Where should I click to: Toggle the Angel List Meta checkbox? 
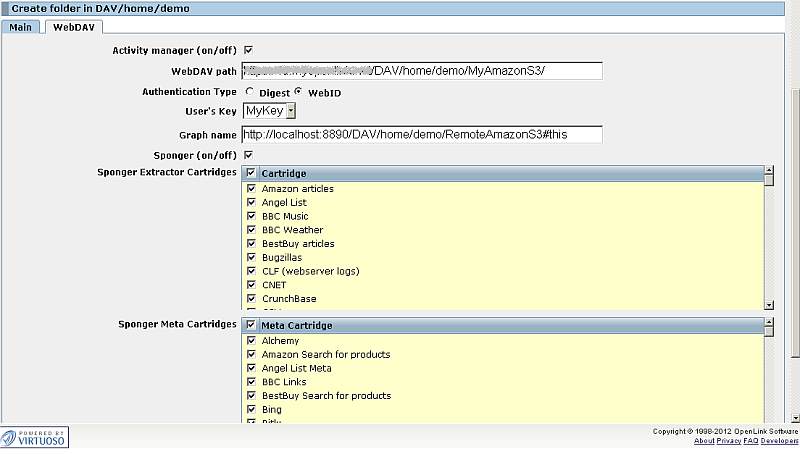(x=251, y=368)
